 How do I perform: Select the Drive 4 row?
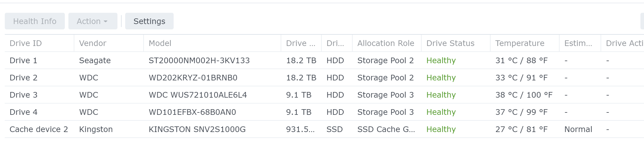(324, 112)
